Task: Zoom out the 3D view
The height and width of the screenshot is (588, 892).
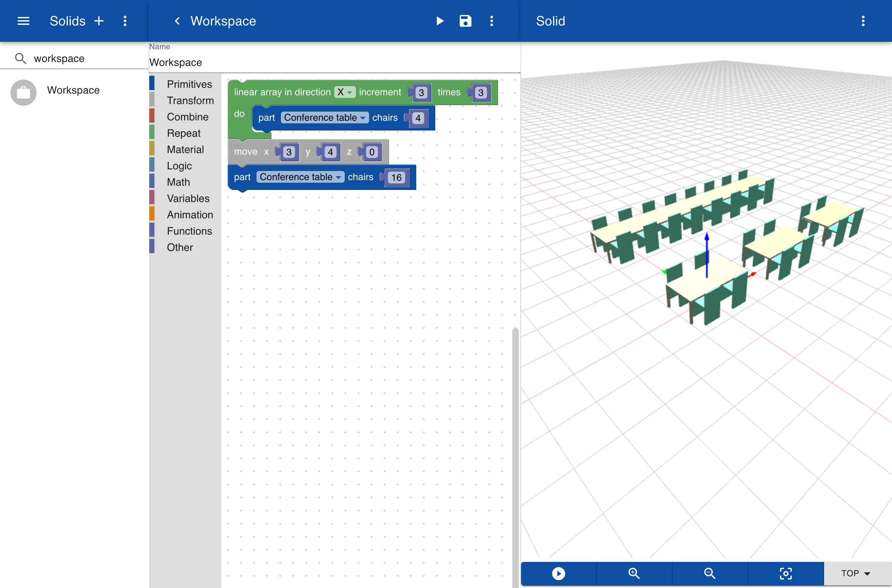Action: click(x=709, y=573)
